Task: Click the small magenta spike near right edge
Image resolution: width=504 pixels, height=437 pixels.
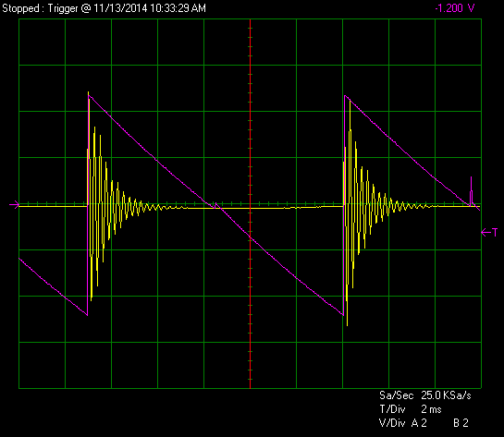Action: (472, 191)
